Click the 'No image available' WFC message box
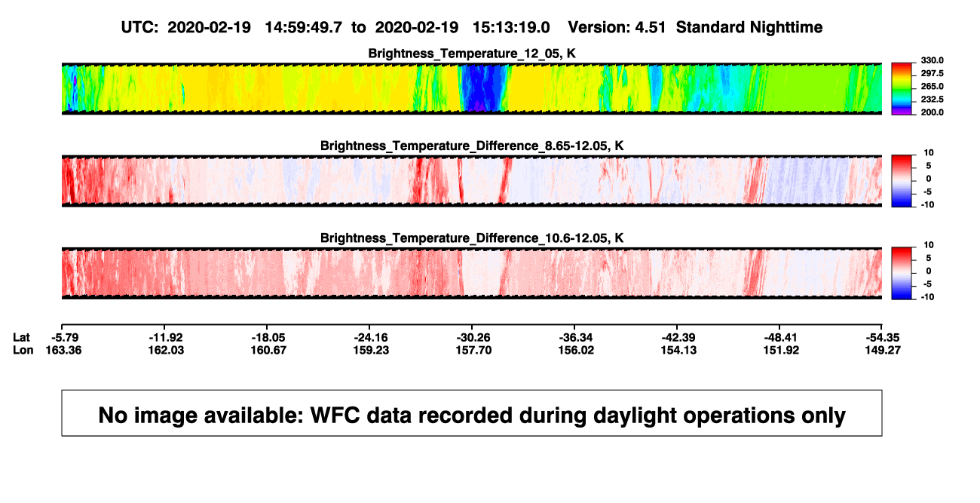 coord(472,413)
